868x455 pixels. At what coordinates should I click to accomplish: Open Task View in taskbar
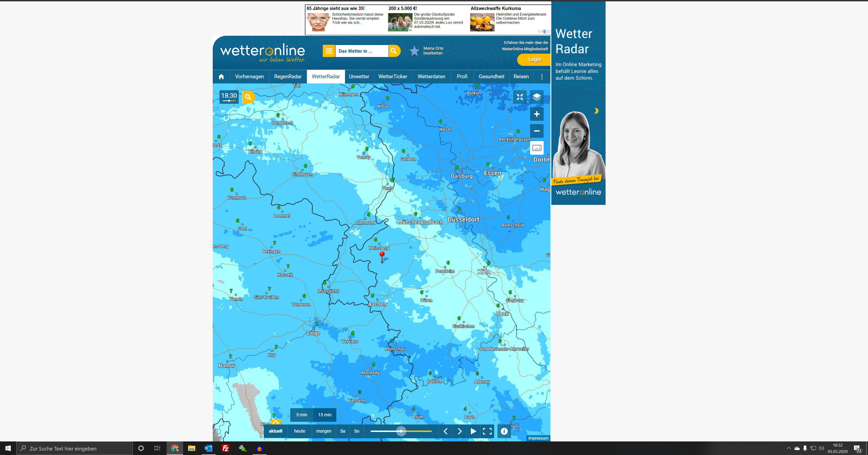tap(157, 448)
